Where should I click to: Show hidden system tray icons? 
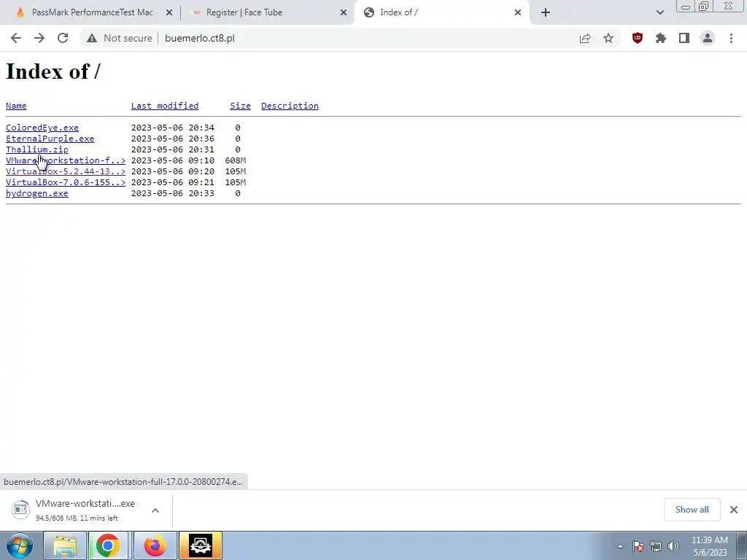[x=620, y=546]
